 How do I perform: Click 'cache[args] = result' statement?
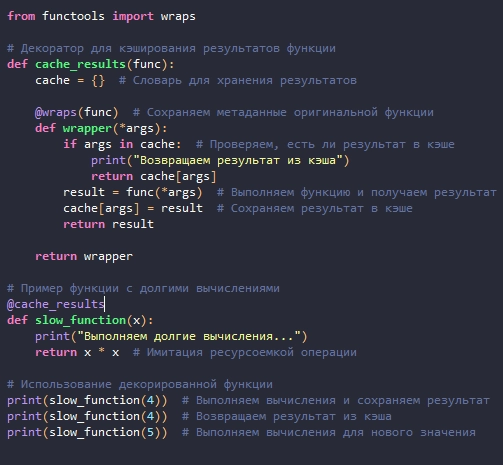pyautogui.click(x=133, y=208)
